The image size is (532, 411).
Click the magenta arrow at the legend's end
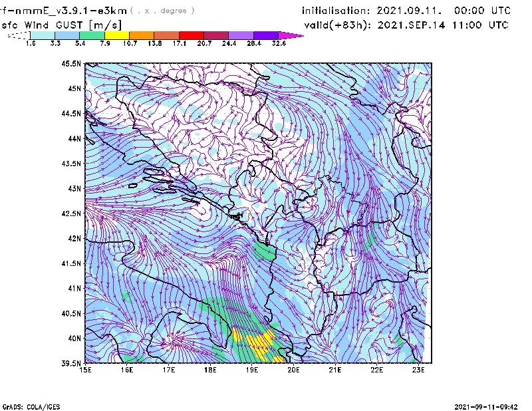point(291,35)
